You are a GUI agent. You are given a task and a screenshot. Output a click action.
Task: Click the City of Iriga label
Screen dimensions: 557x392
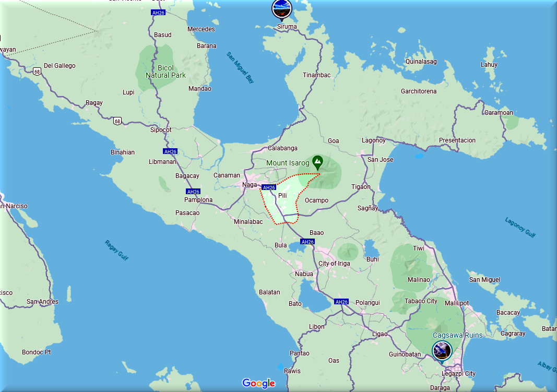point(334,264)
